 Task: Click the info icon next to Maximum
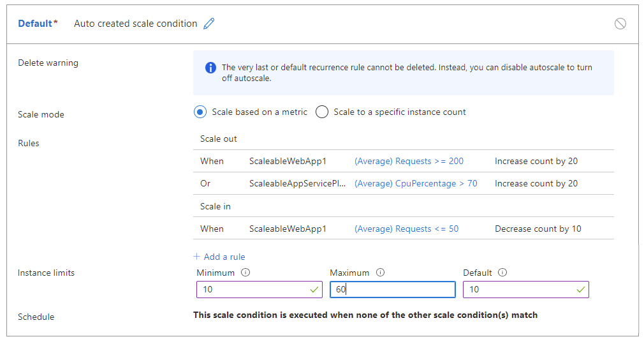coord(381,273)
